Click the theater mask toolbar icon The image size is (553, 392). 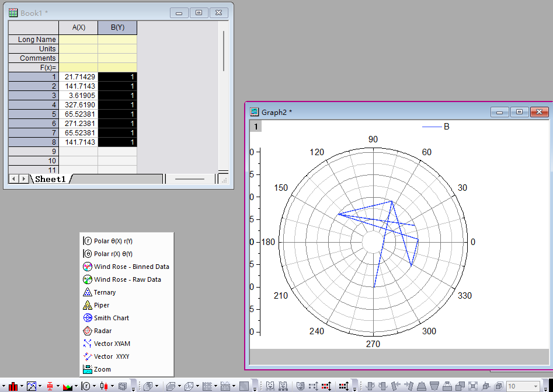[x=300, y=386]
